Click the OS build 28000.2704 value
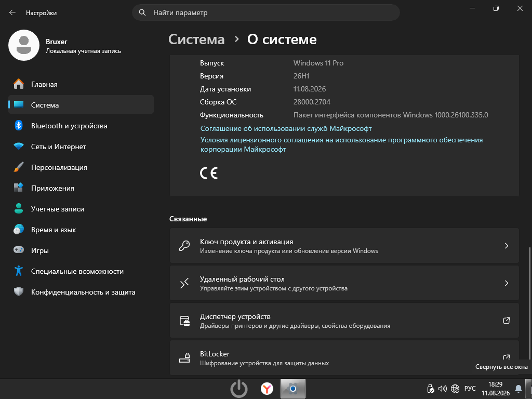 tap(312, 102)
